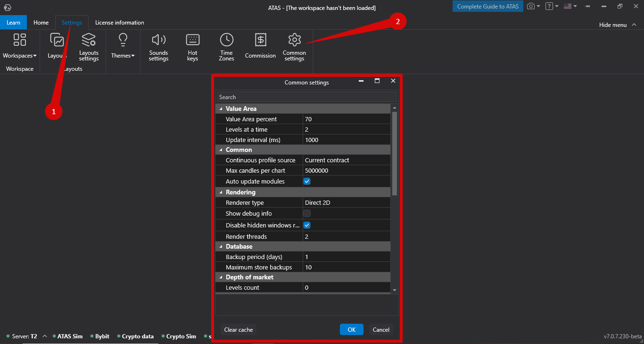Edit the Value Area percent value 70
The height and width of the screenshot is (344, 644).
tap(347, 119)
